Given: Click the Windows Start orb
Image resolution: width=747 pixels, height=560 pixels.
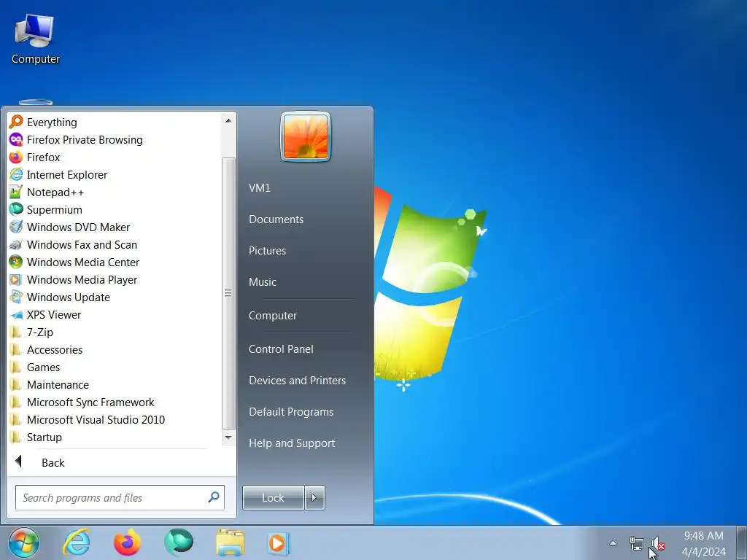Looking at the screenshot, I should [x=23, y=542].
